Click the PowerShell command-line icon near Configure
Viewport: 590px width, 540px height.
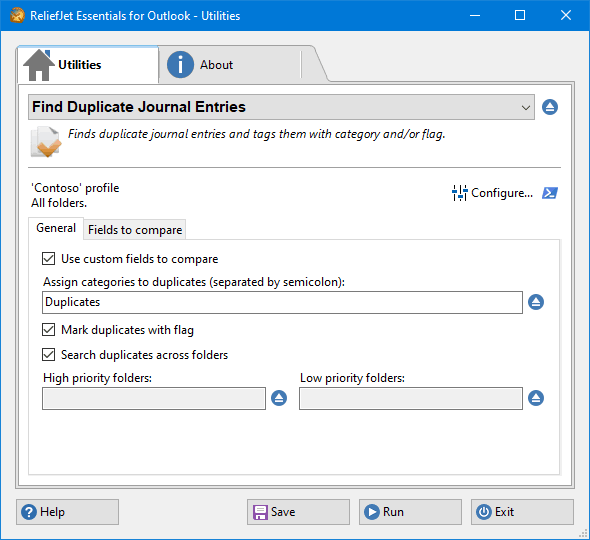550,193
